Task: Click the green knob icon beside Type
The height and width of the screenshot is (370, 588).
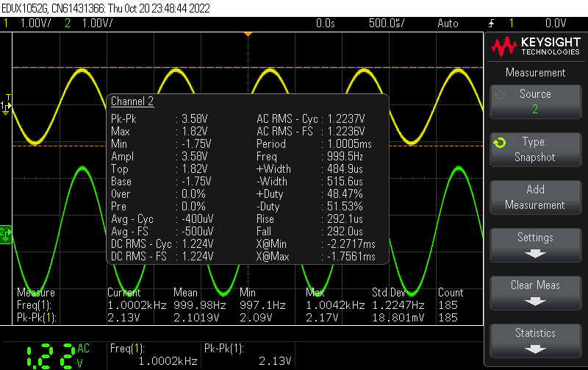Action: click(x=500, y=143)
